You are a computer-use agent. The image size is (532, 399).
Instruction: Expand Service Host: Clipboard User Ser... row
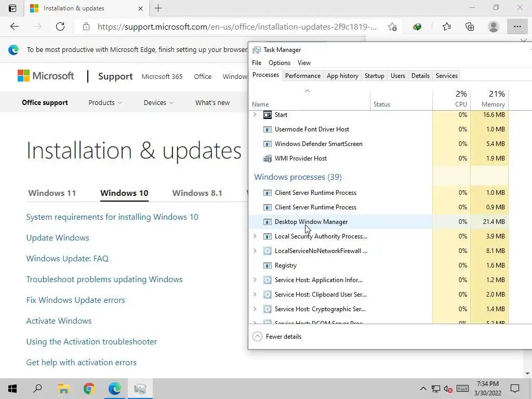(x=255, y=295)
